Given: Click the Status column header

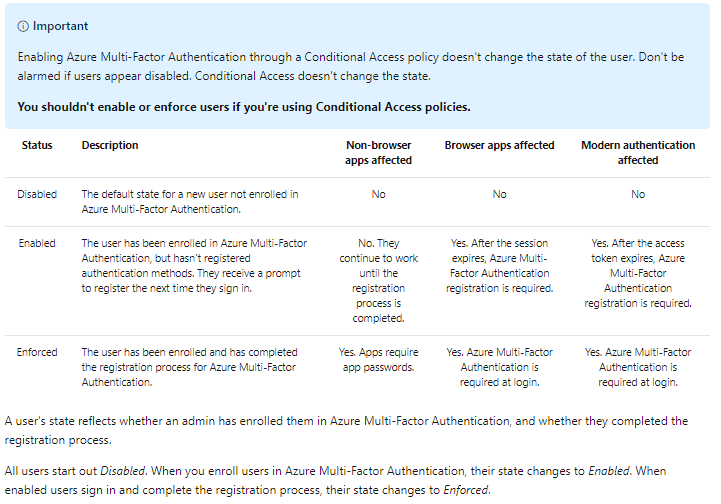Looking at the screenshot, I should click(37, 145).
